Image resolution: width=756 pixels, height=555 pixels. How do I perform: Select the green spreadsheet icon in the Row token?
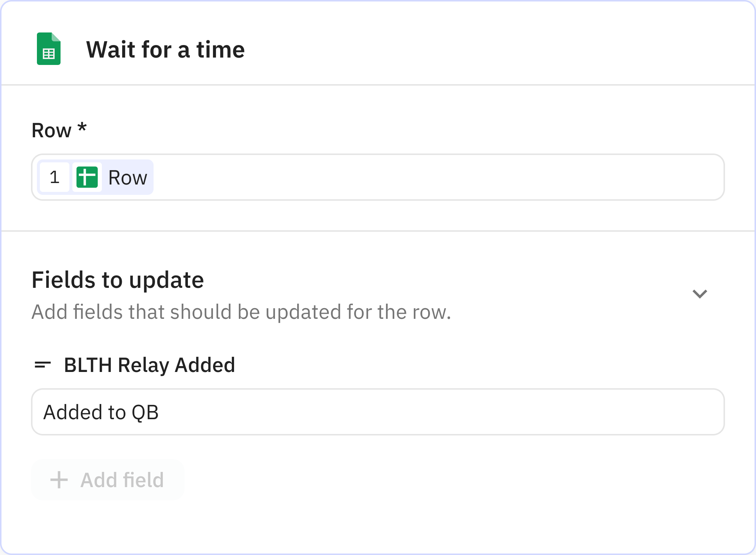click(87, 177)
